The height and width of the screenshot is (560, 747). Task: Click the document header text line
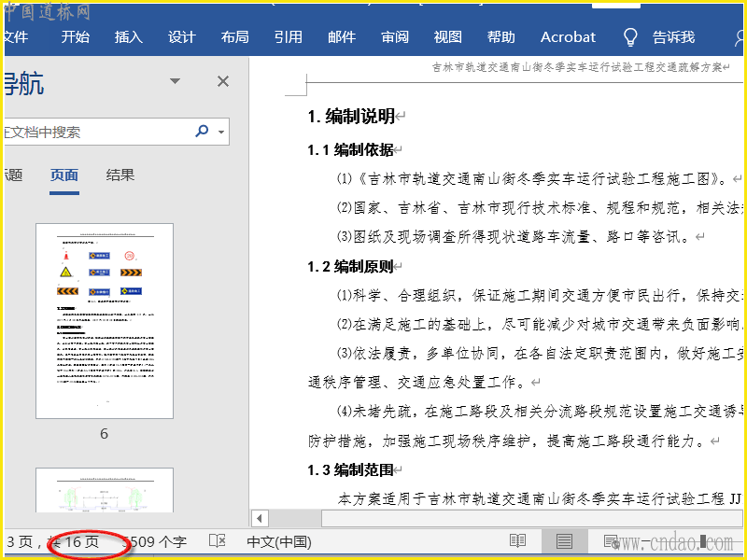[x=577, y=67]
